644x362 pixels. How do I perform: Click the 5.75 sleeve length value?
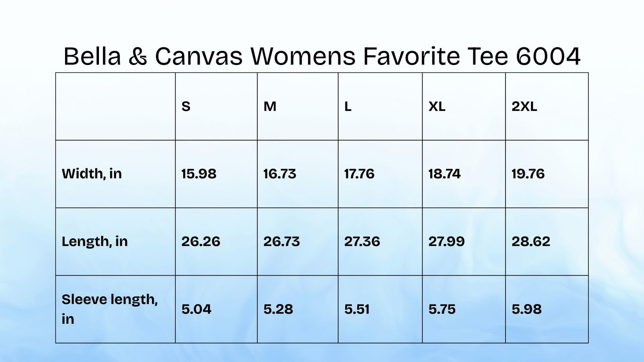[442, 309]
